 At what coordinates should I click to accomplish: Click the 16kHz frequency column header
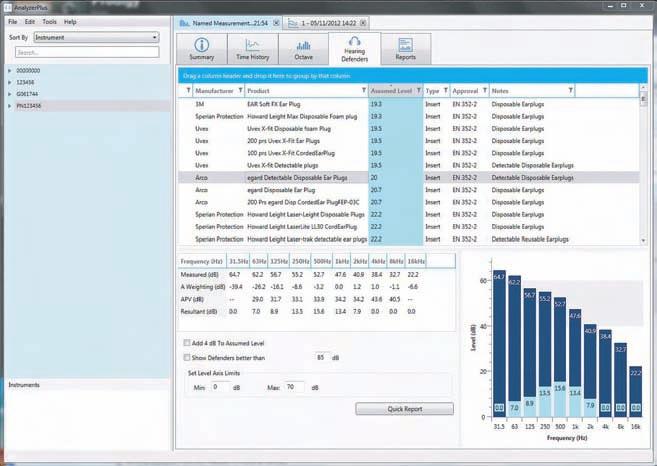point(416,261)
